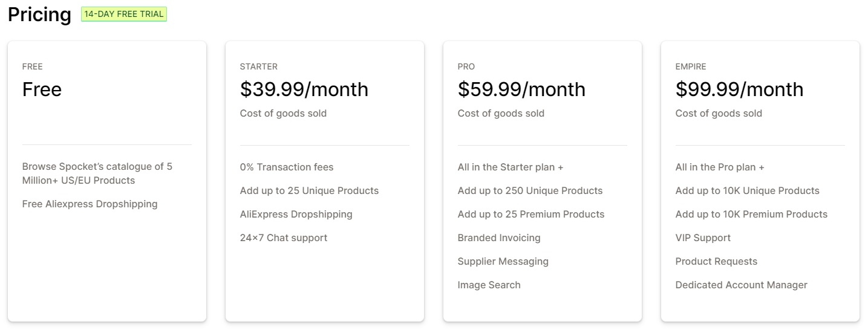Viewport: 868px width, 333px height.
Task: Click Browse Spocket's catalogue feature text
Action: pyautogui.click(x=97, y=173)
